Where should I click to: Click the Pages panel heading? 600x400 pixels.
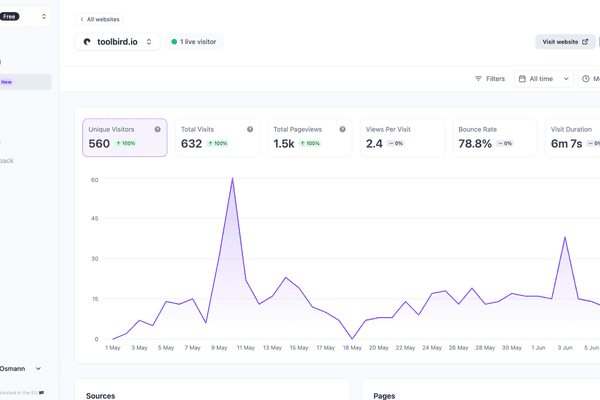[384, 396]
